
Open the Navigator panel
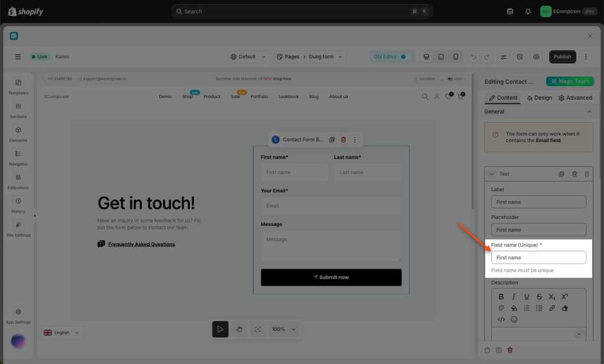pyautogui.click(x=18, y=157)
